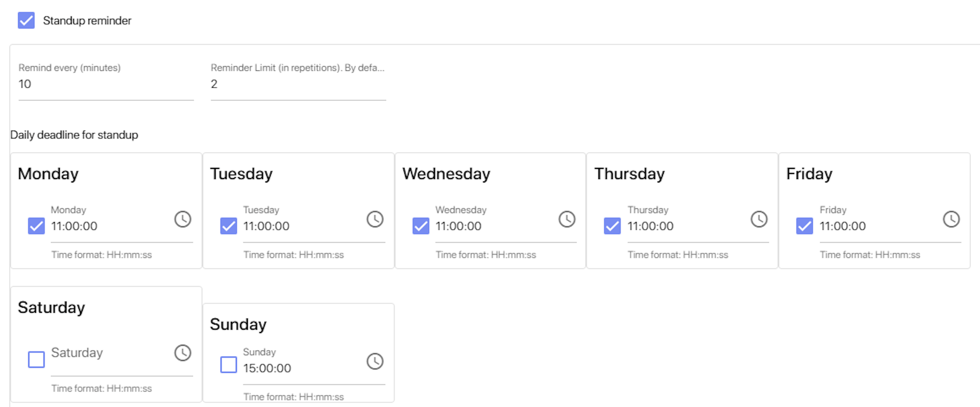The height and width of the screenshot is (407, 980).
Task: Uncheck the Wednesday deadline checkbox
Action: (x=421, y=225)
